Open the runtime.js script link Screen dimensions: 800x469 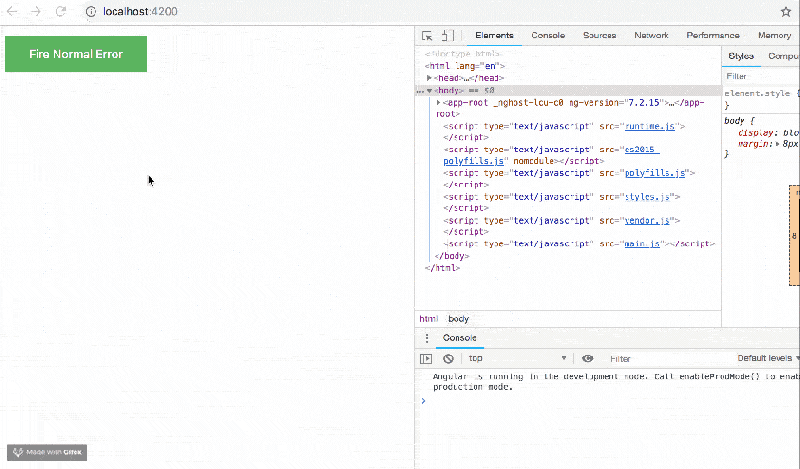(x=649, y=126)
